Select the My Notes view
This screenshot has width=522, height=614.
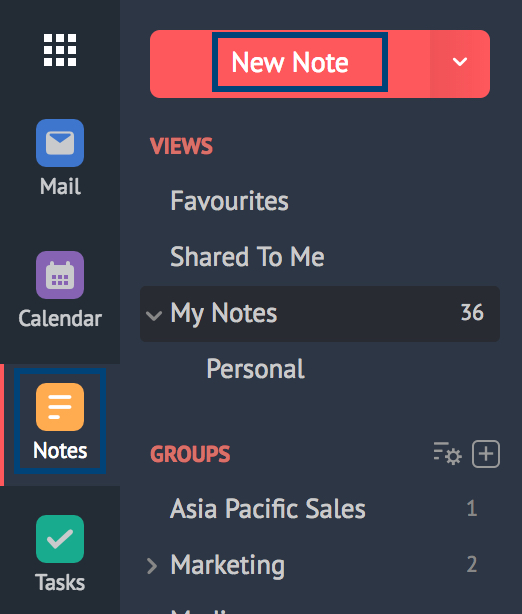320,314
